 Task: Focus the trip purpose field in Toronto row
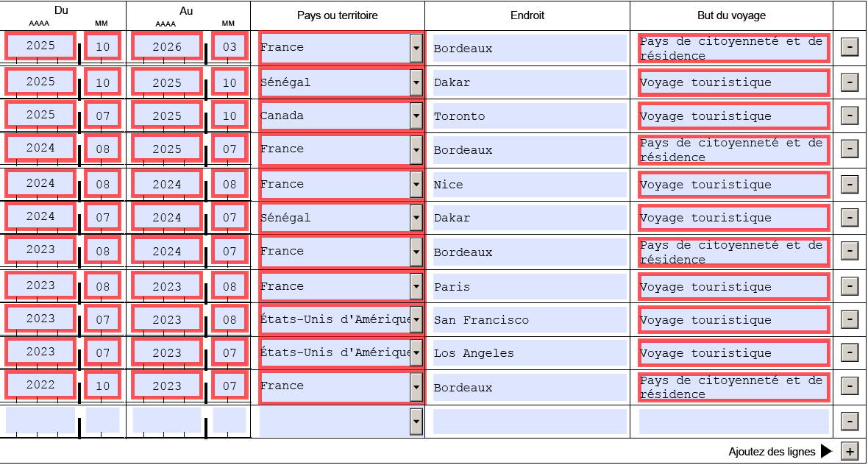click(733, 116)
